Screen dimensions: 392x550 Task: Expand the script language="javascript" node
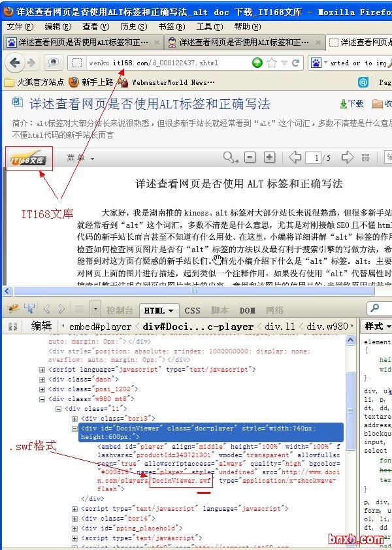[x=42, y=370]
